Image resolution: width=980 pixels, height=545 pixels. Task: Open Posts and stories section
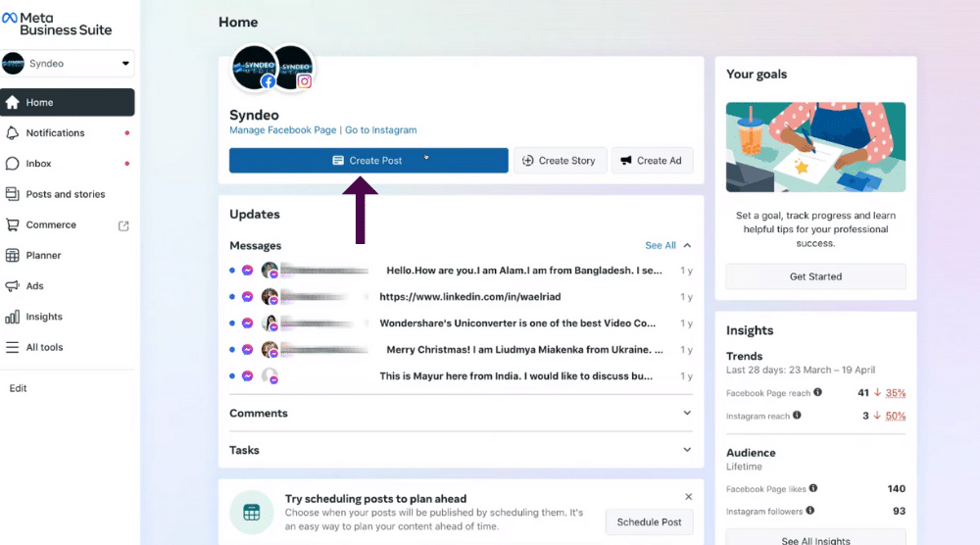point(68,194)
